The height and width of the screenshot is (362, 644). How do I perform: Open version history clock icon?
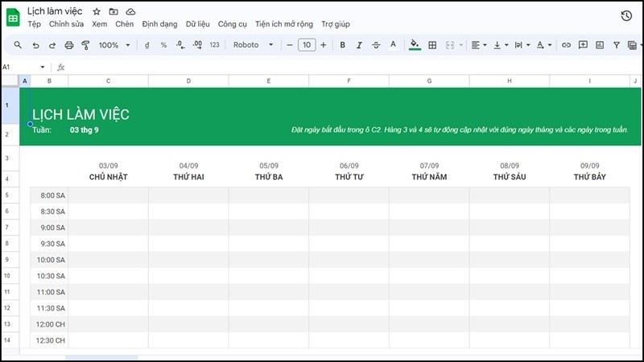[626, 16]
